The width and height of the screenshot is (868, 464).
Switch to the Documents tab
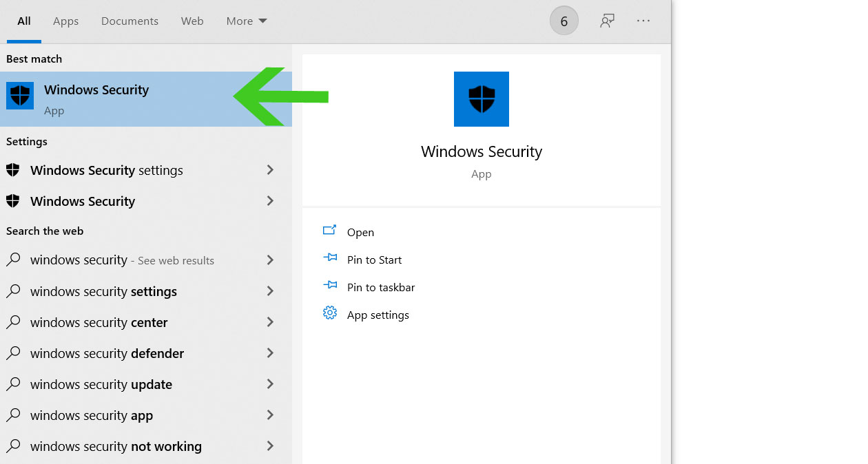point(130,21)
